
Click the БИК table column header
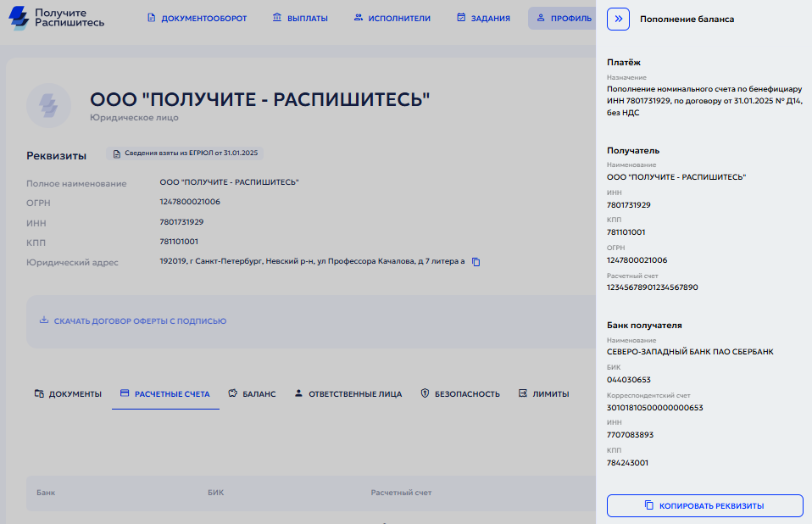[216, 493]
